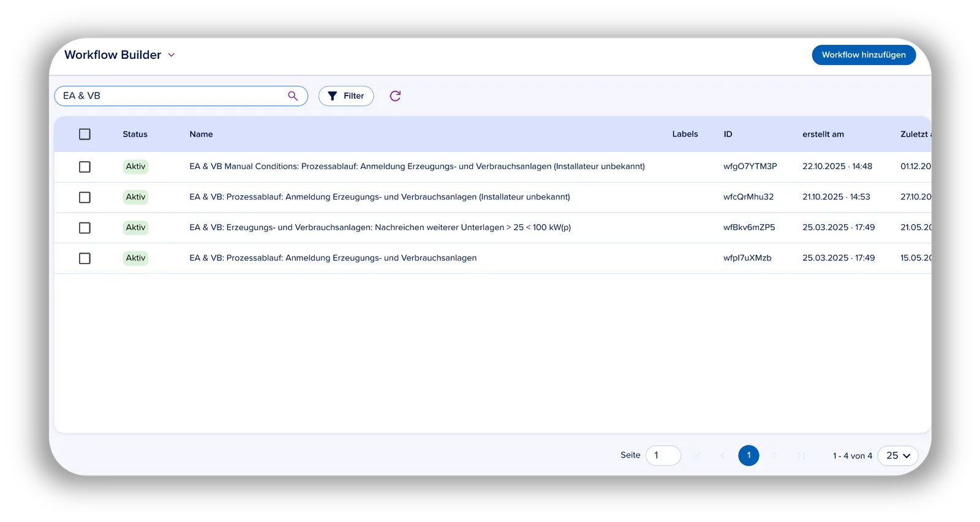Go to previous page arrow
The image size is (980, 522).
pos(722,455)
